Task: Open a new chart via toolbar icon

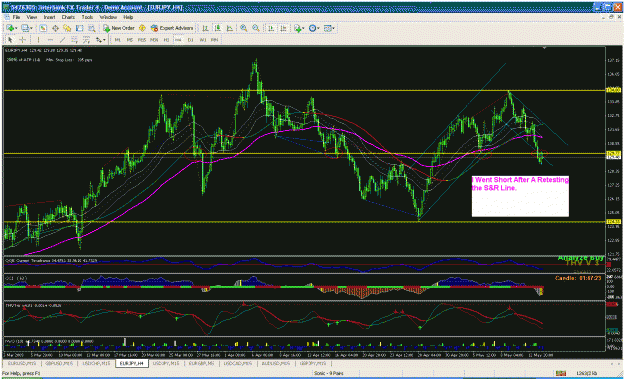Action: 10,28
